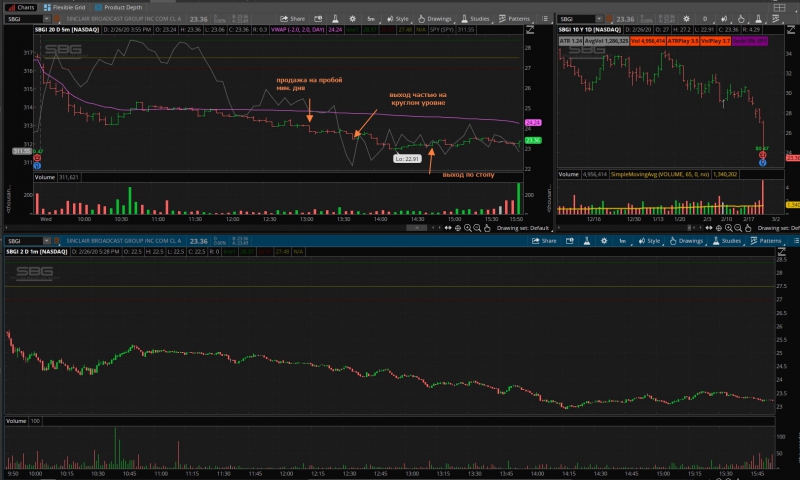This screenshot has height=480, width=800.
Task: Click the ATR 1.24 label
Action: (570, 41)
